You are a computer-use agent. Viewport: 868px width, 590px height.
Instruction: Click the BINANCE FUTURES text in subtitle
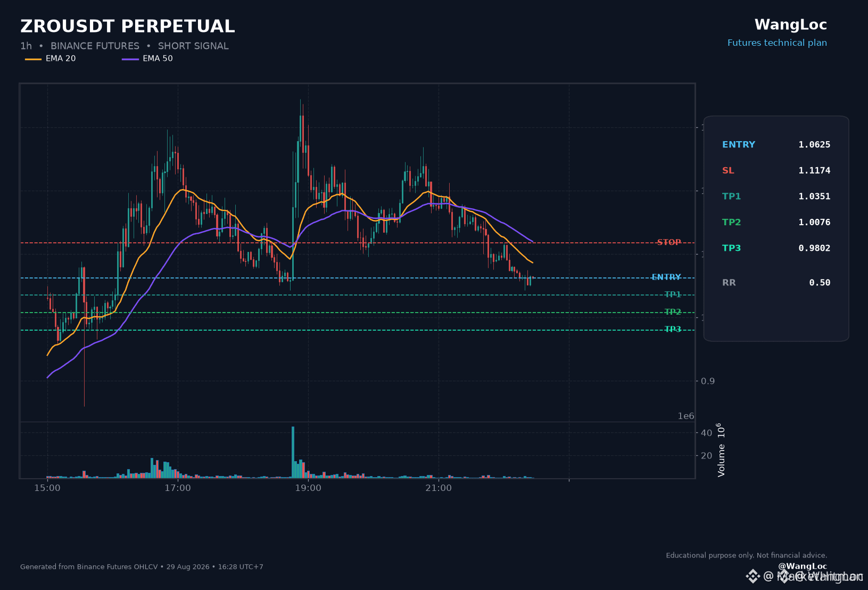pos(95,46)
